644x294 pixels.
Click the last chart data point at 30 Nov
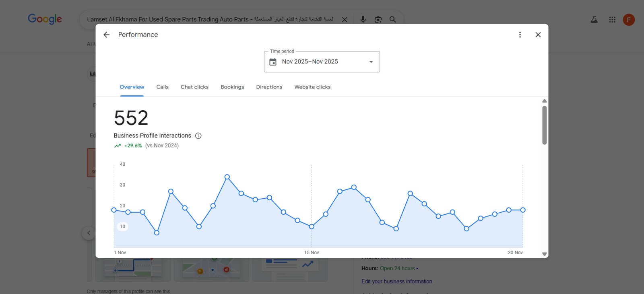tap(523, 210)
